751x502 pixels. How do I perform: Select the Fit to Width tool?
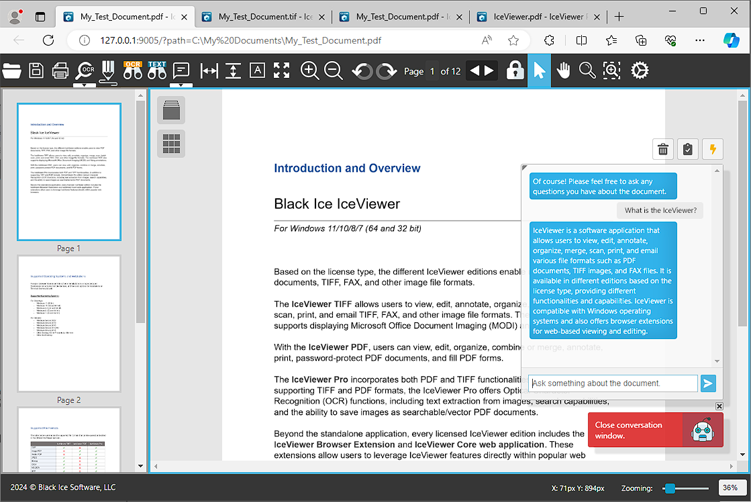(209, 71)
